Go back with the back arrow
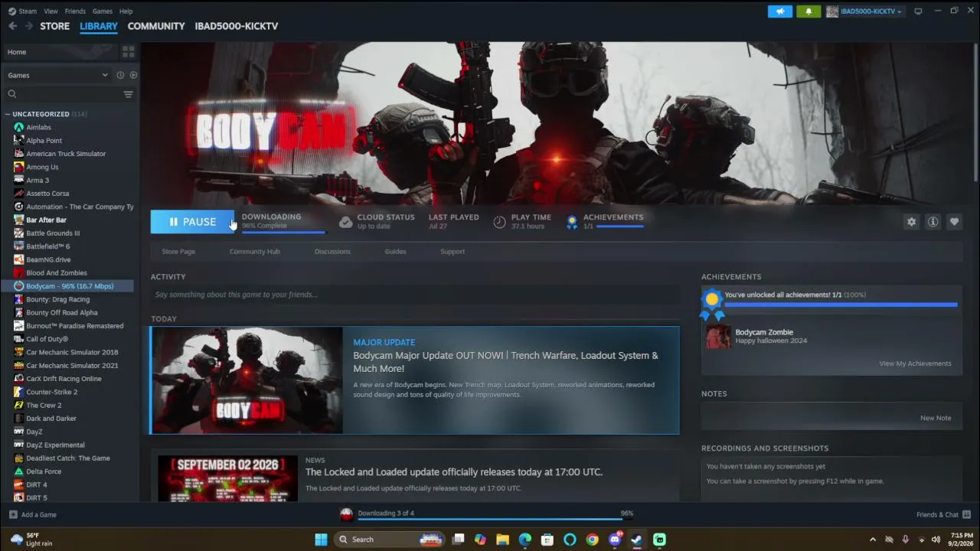The width and height of the screenshot is (980, 551). click(x=12, y=26)
